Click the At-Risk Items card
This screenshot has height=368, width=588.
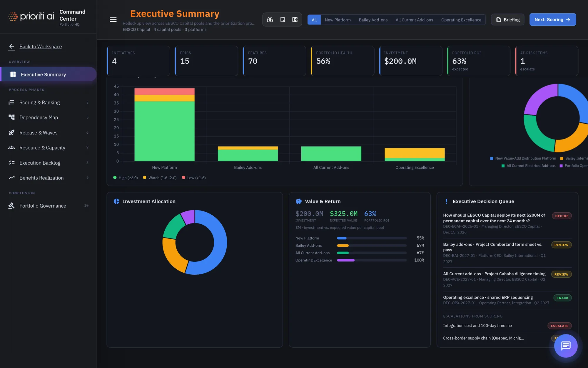[x=547, y=61]
